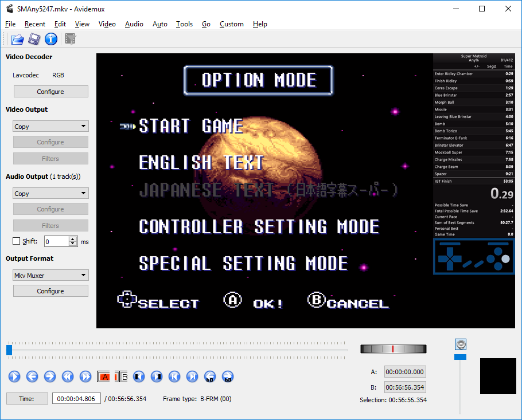Viewport: 522px width, 420px height.
Task: Open the Audio menu
Action: (x=134, y=24)
